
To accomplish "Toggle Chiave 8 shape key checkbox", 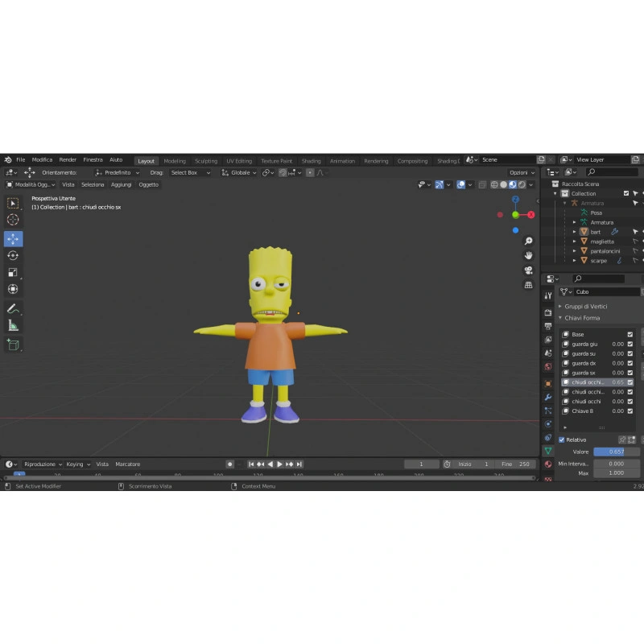I will tap(630, 411).
